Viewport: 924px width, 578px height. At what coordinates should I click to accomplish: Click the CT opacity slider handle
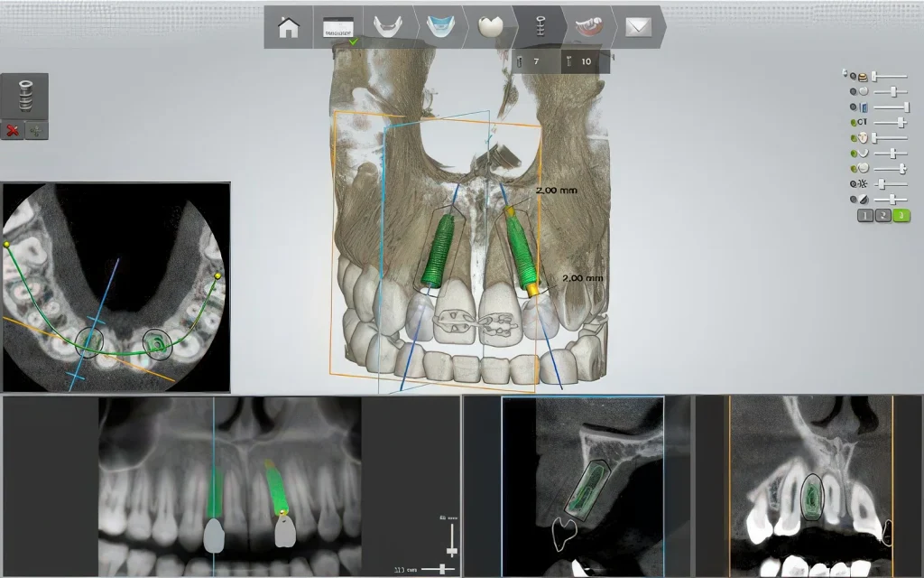pyautogui.click(x=900, y=122)
